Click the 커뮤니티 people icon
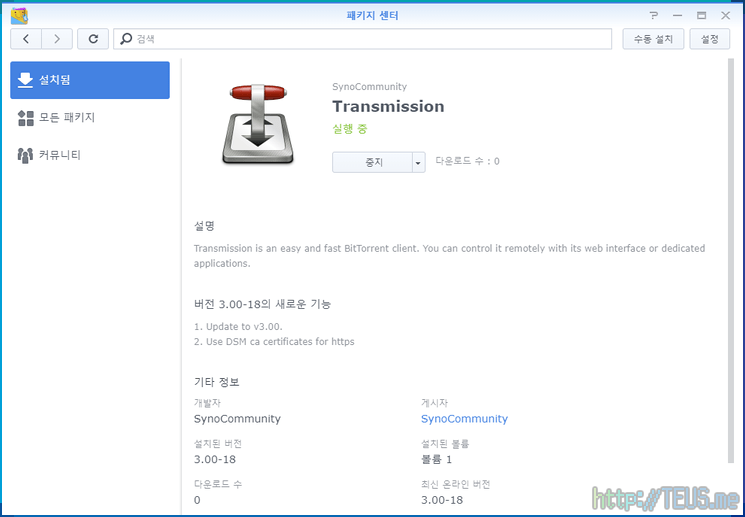Viewport: 745px width, 517px height. [25, 155]
